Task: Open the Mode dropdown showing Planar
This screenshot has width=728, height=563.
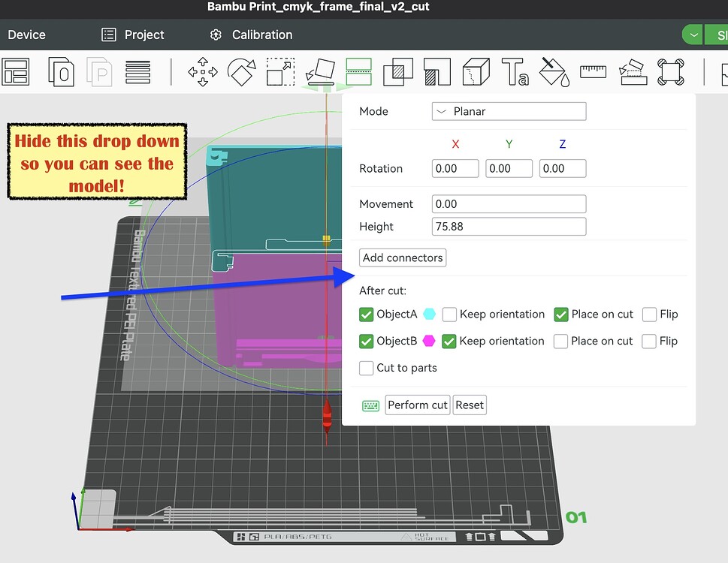Action: coord(509,111)
